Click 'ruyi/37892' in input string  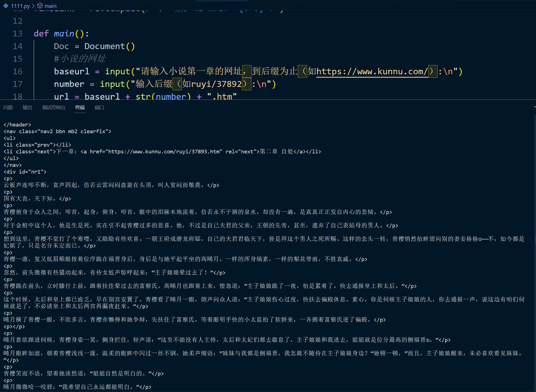[216, 84]
